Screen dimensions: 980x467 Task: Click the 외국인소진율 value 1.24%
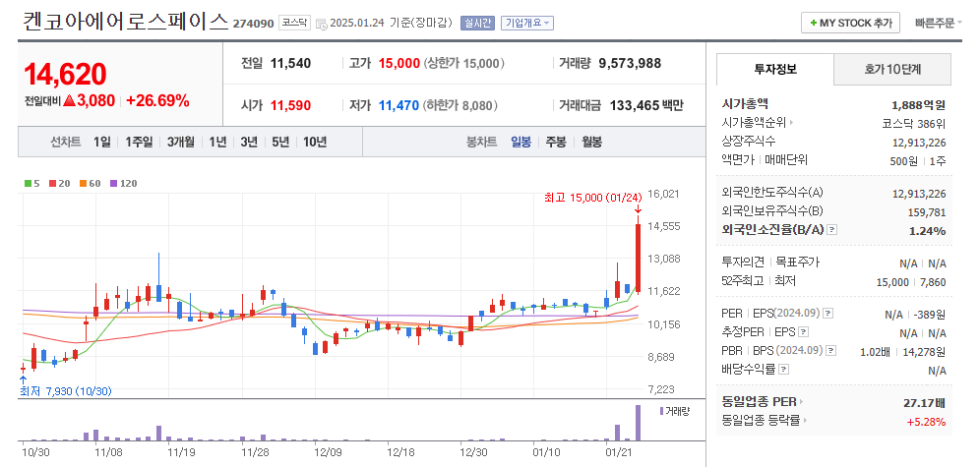pyautogui.click(x=928, y=230)
